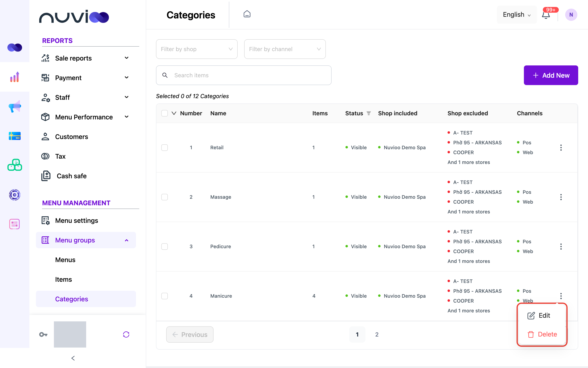Image resolution: width=588 pixels, height=368 pixels.
Task: Open the Filter by channel dropdown
Action: (285, 49)
